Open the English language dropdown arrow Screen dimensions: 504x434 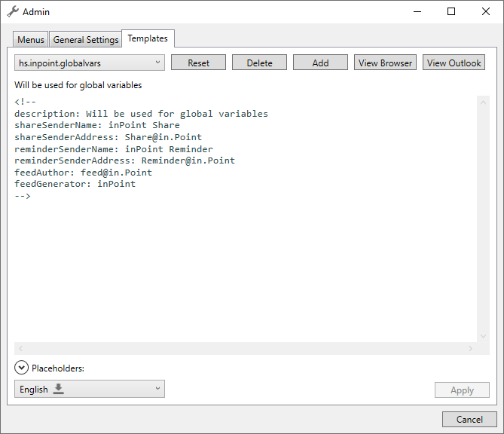coord(157,390)
